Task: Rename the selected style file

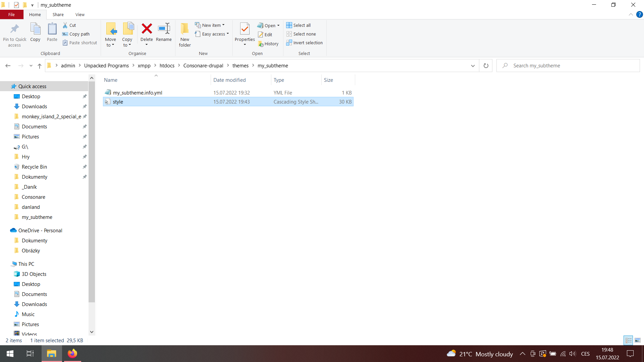Action: [x=164, y=33]
